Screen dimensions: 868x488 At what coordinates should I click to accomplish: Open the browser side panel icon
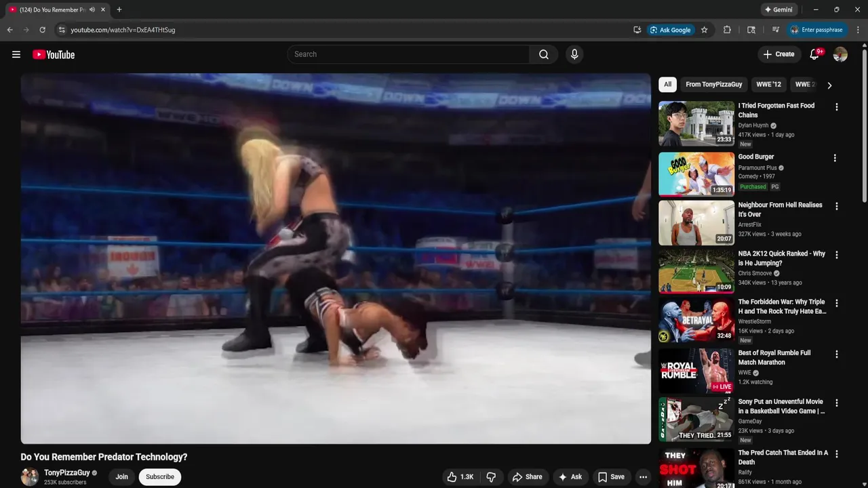coord(751,30)
